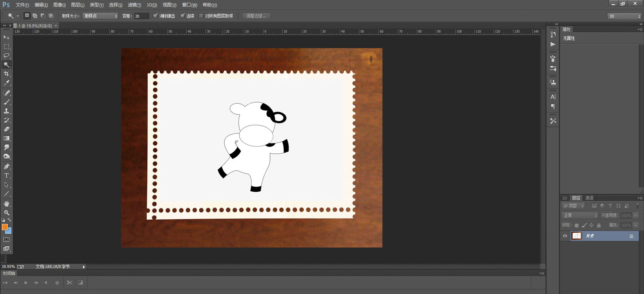Screen dimensions: 644x294
Task: Select the Magic Wand tool
Action: [x=6, y=64]
